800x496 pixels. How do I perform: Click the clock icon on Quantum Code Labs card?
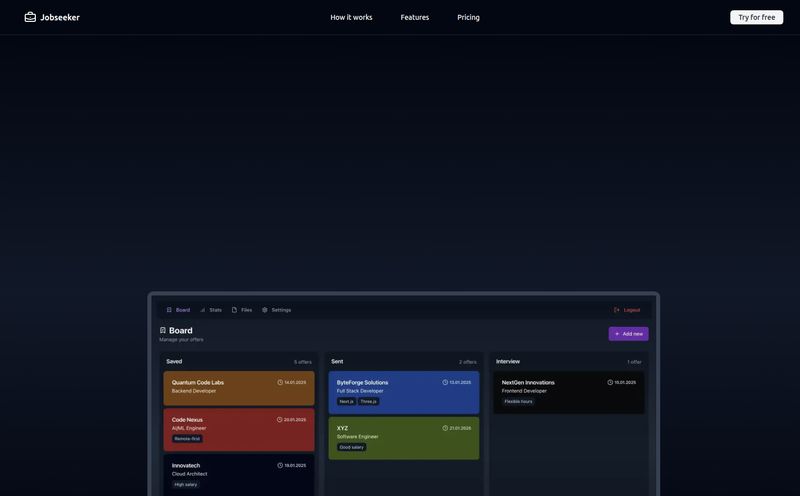tap(280, 382)
